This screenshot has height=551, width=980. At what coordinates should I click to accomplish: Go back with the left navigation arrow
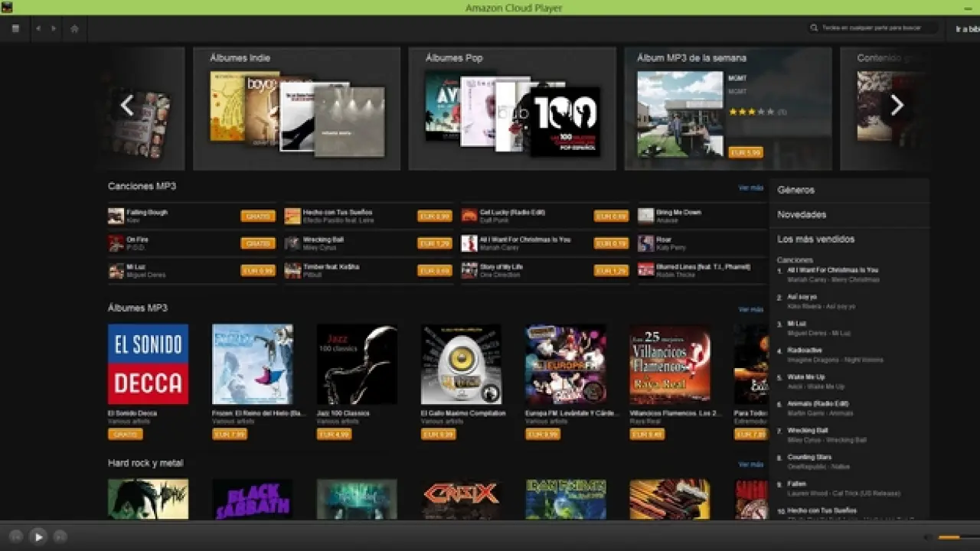pos(38,28)
